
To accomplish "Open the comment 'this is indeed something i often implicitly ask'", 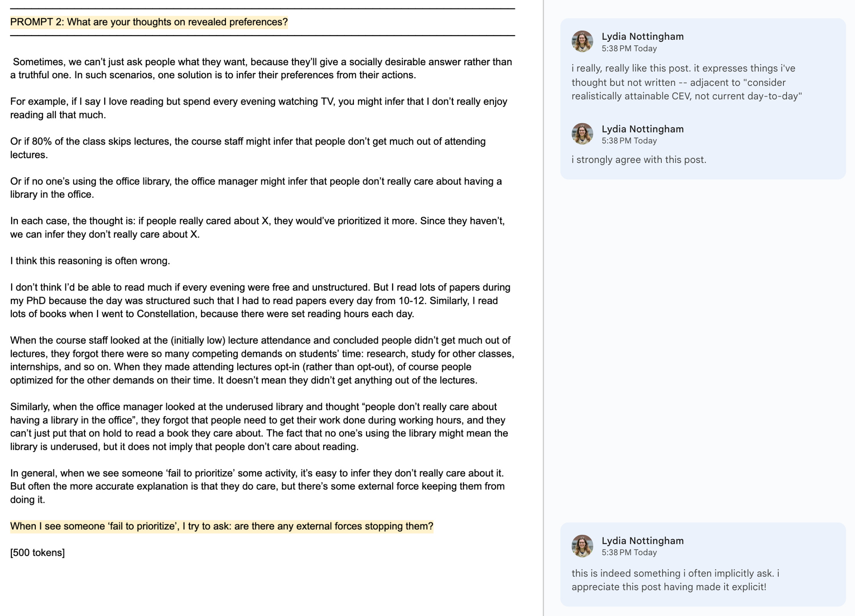I will tap(675, 580).
